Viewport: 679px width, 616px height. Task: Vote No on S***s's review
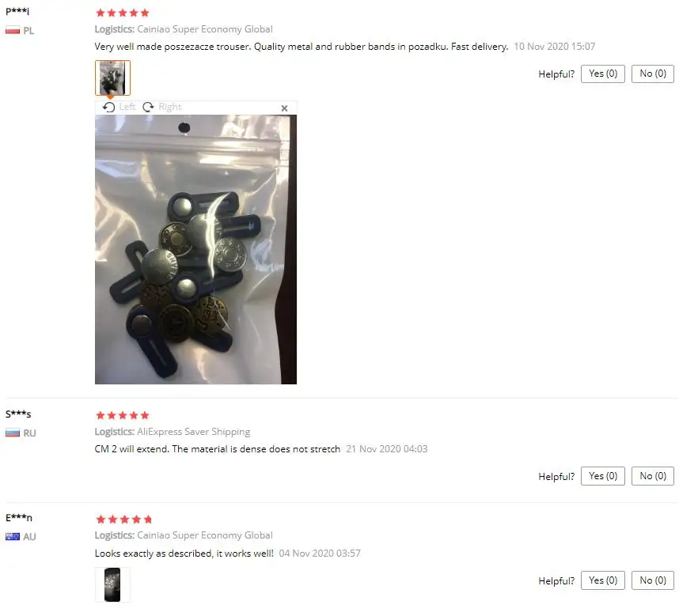[653, 476]
